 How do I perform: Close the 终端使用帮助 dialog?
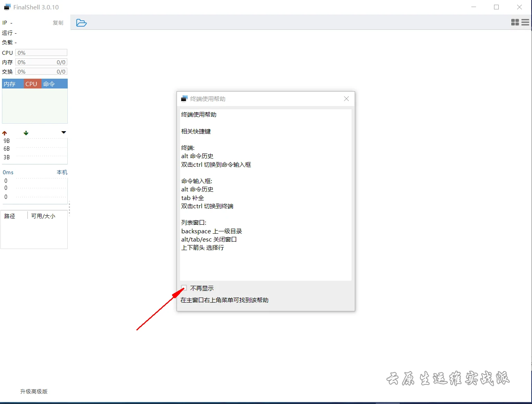click(346, 99)
